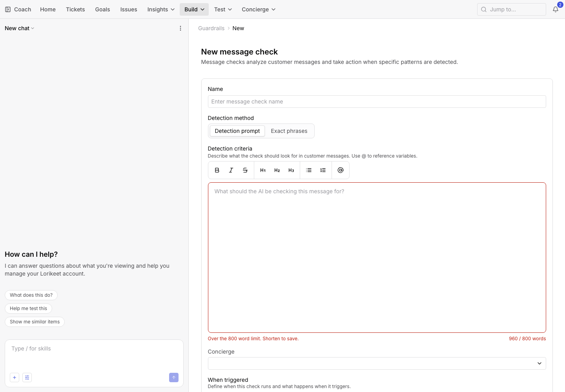
Task: Expand the Test menu
Action: [223, 9]
